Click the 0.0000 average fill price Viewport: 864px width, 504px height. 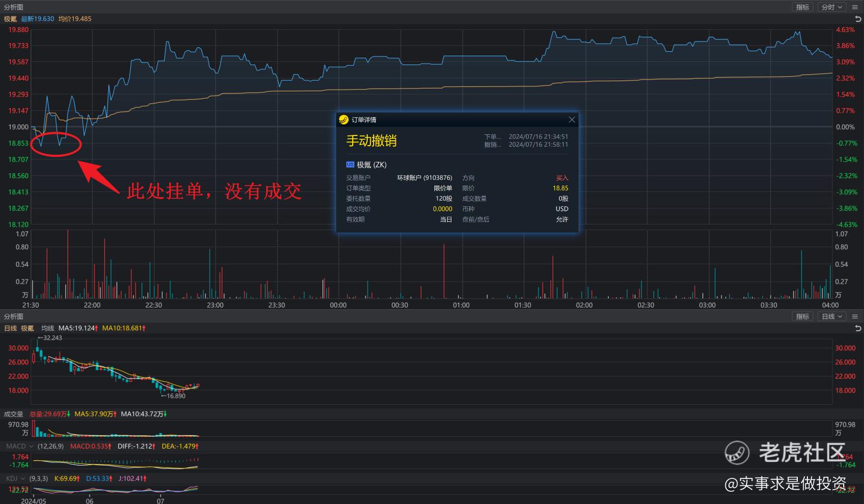pyautogui.click(x=442, y=209)
